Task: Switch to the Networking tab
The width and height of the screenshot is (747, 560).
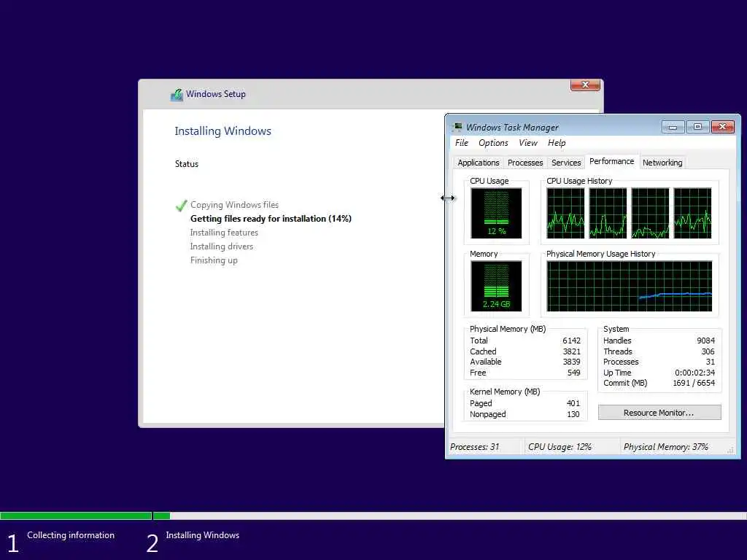Action: pos(662,163)
